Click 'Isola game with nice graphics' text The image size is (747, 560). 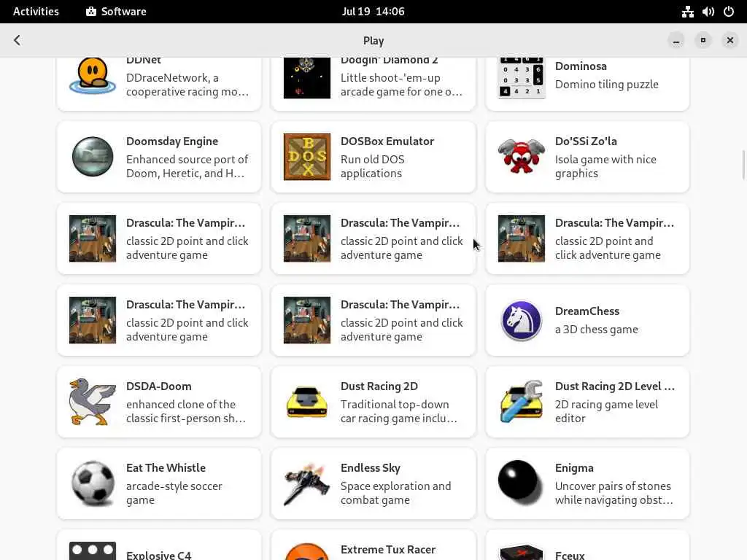click(x=605, y=166)
